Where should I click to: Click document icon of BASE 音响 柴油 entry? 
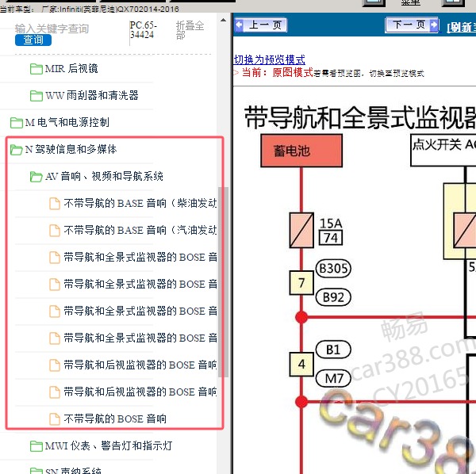(x=55, y=204)
